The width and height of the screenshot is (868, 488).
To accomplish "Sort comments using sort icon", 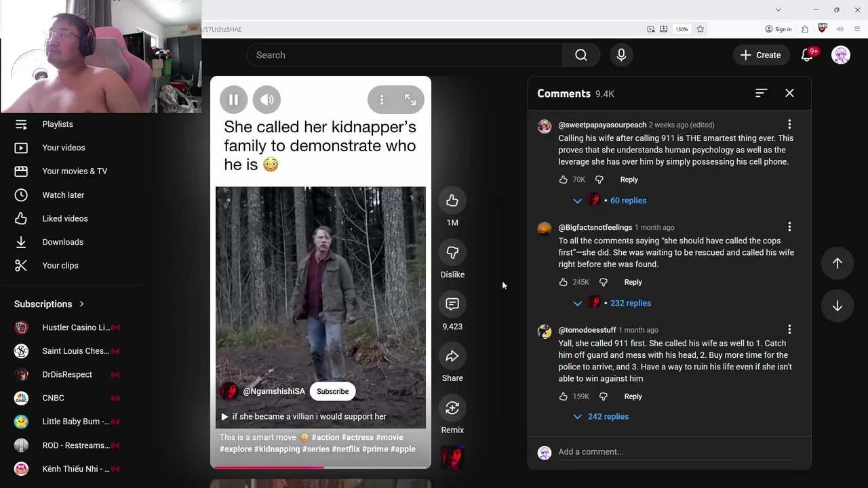I will coord(761,93).
